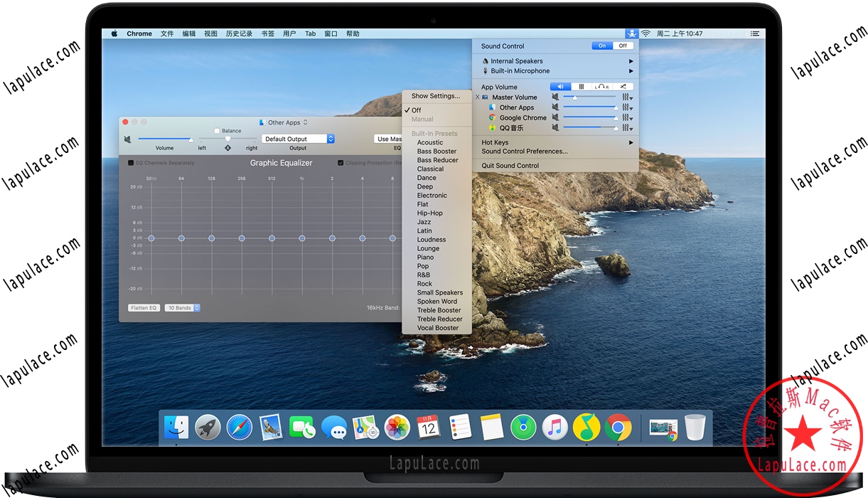The height and width of the screenshot is (498, 868).
Task: Click the Flatten EQ button
Action: (144, 307)
